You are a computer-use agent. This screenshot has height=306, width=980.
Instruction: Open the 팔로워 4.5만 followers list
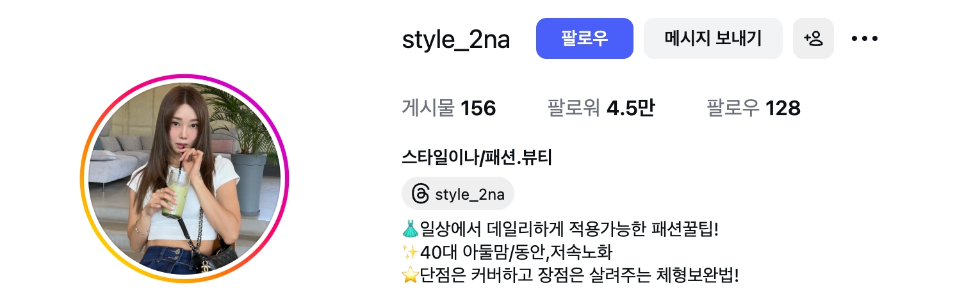point(601,108)
